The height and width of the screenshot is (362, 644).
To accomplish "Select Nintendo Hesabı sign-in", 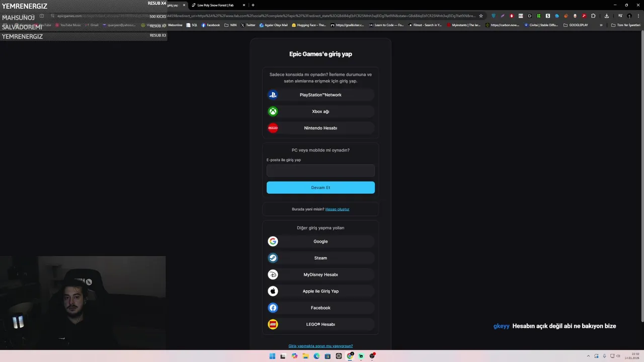I will (x=320, y=128).
